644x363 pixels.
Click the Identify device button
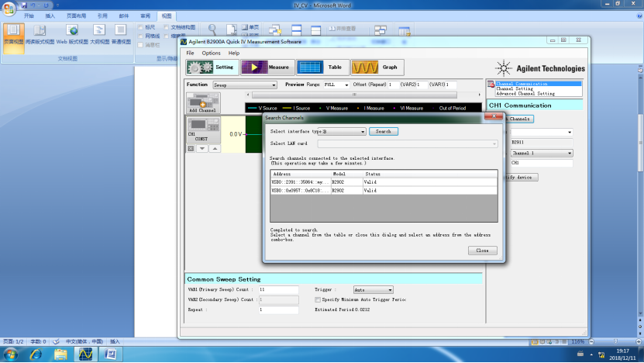point(521,177)
